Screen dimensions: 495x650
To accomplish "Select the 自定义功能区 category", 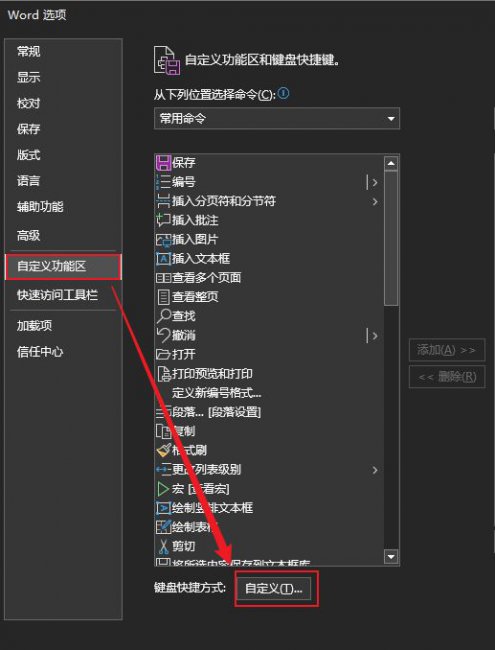I will pyautogui.click(x=63, y=267).
